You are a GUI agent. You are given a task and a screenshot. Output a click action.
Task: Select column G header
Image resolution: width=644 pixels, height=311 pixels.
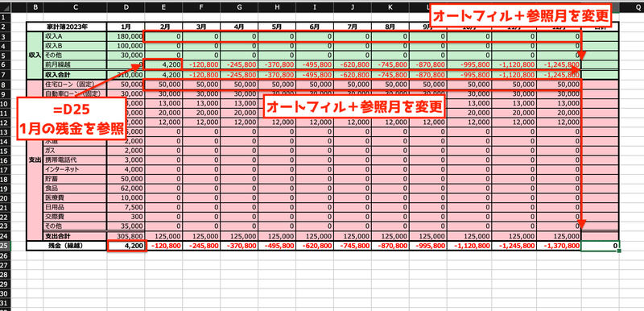click(x=239, y=6)
